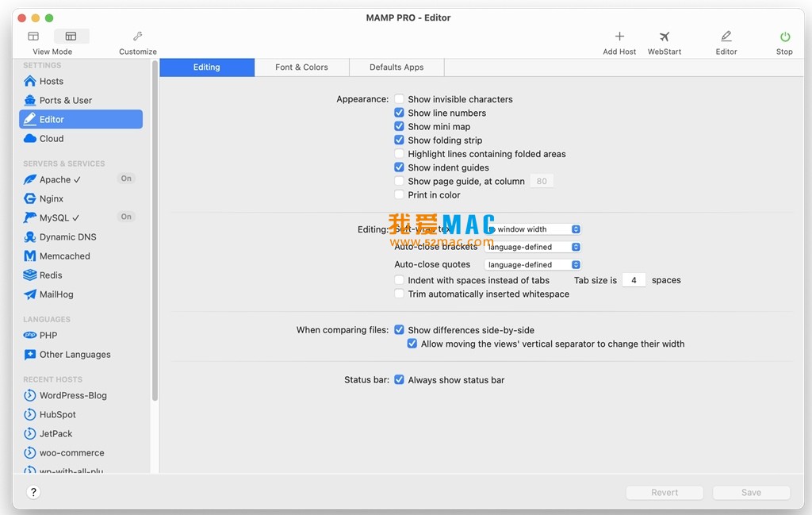Uncheck Always show status bar
The height and width of the screenshot is (515, 812).
[400, 380]
